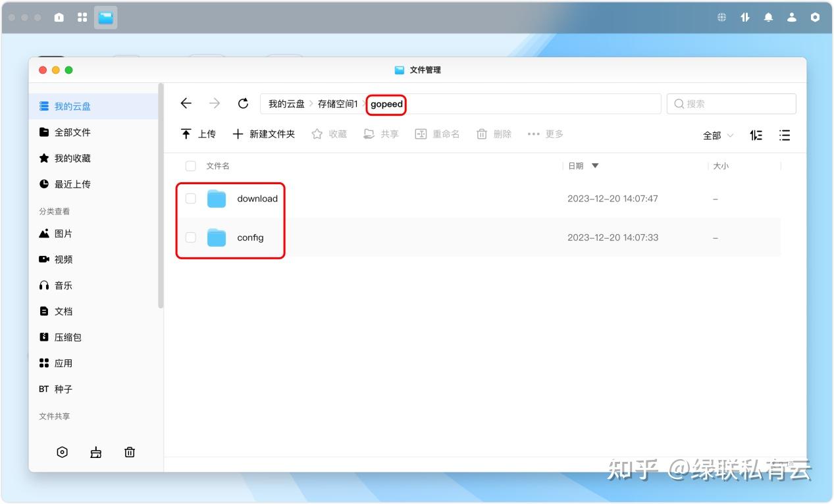
Task: Click inside the 搜索 search field
Action: [731, 103]
